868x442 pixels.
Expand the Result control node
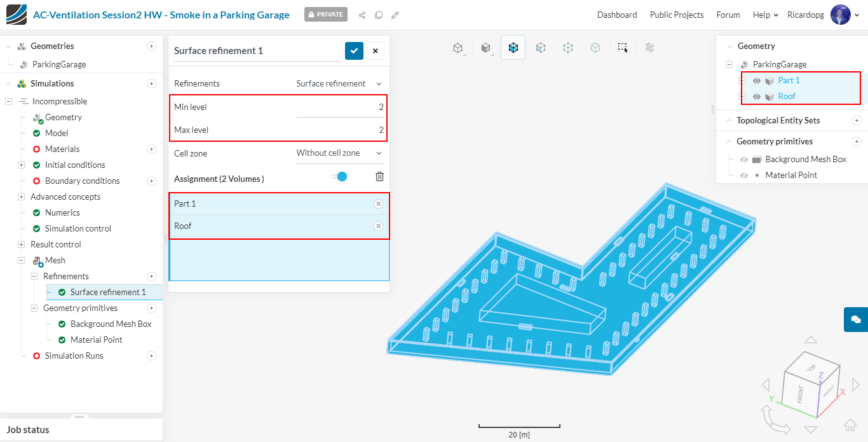(21, 244)
